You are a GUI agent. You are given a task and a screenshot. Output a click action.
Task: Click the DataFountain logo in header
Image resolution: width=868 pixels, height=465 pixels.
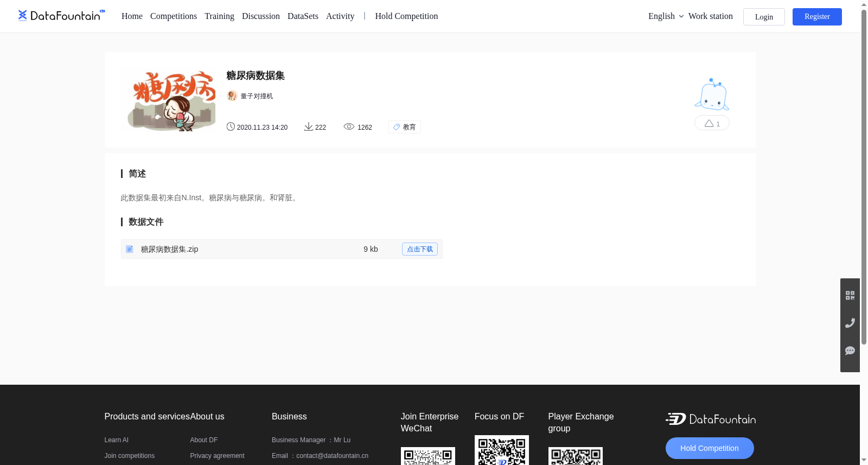coord(61,16)
